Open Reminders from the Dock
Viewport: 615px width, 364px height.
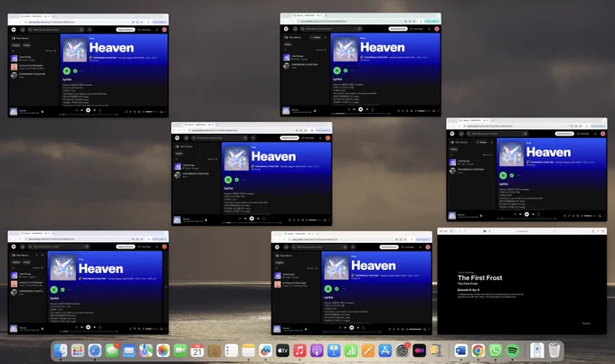(x=231, y=350)
